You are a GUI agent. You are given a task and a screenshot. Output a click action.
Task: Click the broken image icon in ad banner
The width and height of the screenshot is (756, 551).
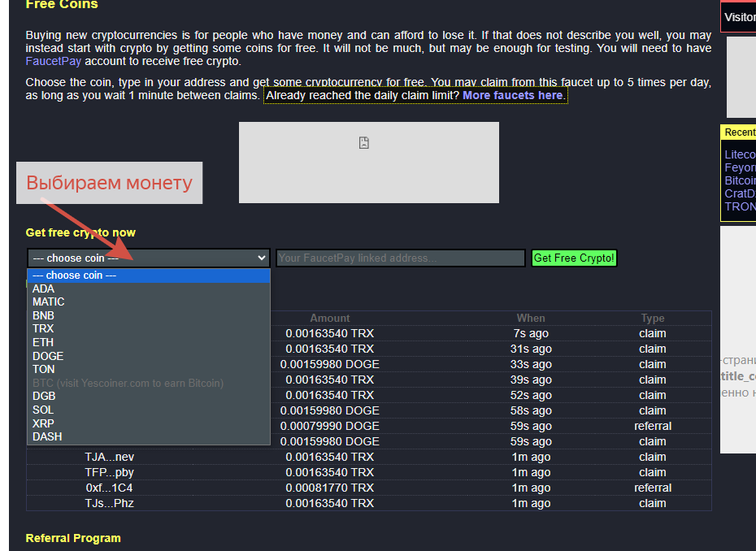tap(364, 143)
